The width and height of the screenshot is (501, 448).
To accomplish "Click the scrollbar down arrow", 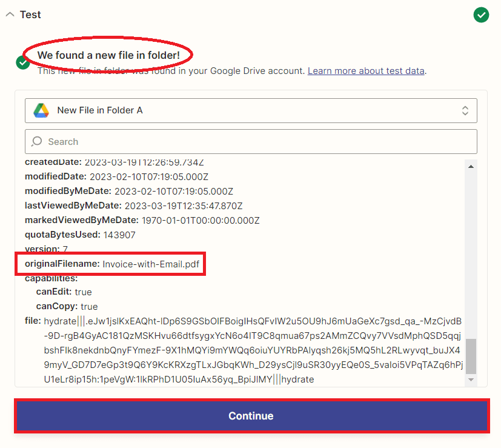I will click(x=470, y=379).
